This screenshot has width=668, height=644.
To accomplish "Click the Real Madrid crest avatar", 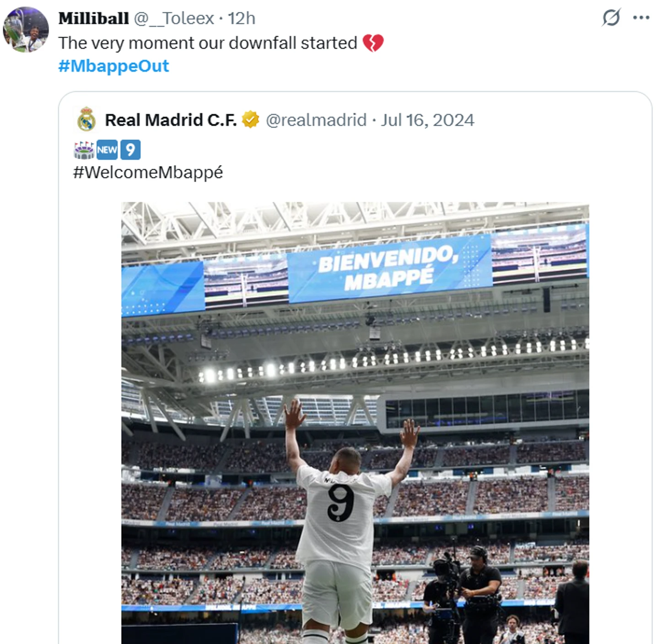I will tap(86, 120).
